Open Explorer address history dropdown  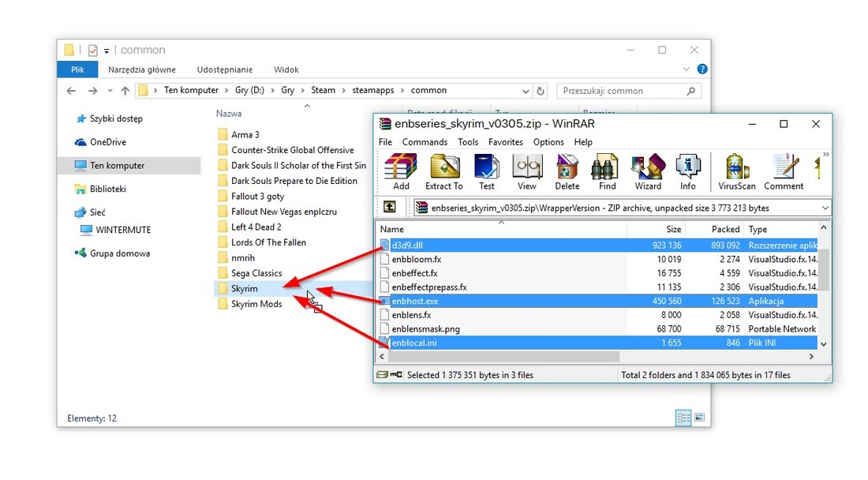click(526, 91)
